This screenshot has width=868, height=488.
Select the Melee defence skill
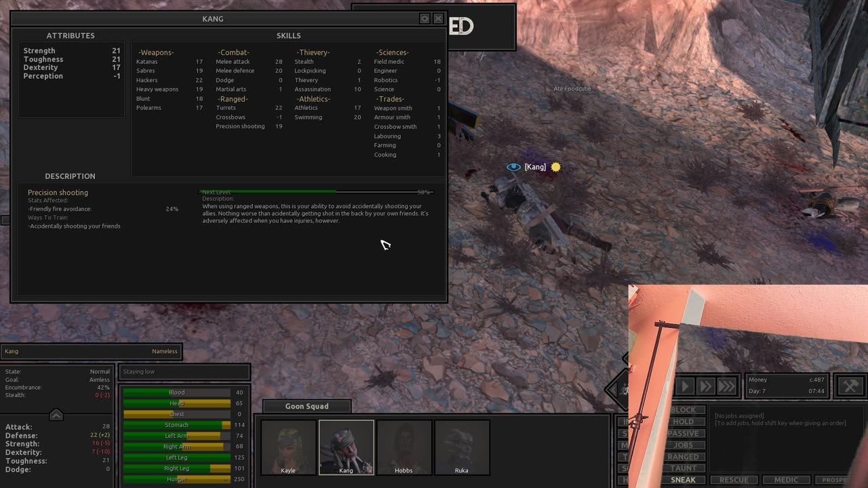(249, 70)
